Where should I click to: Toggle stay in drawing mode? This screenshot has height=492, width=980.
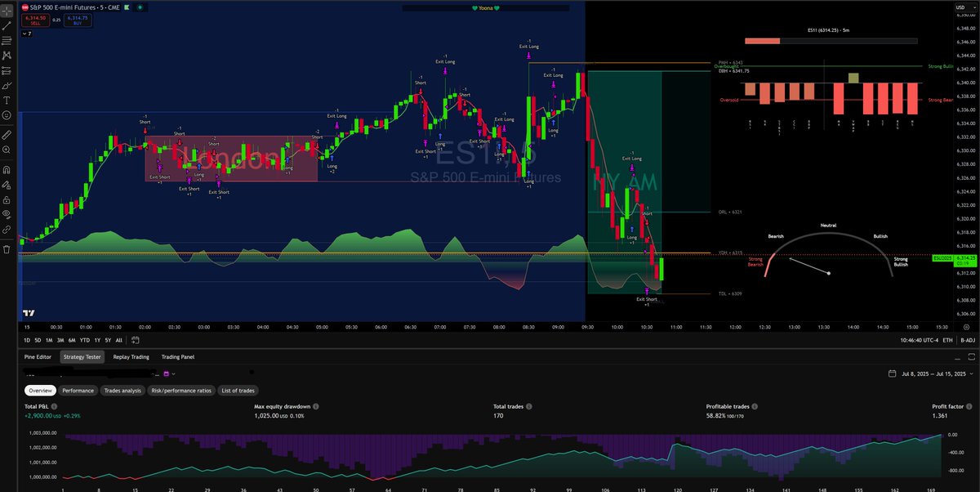pos(7,185)
